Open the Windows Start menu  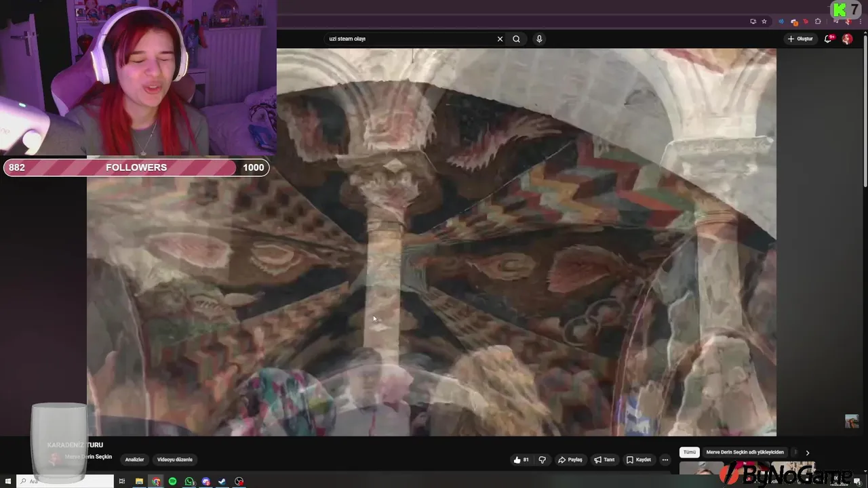pyautogui.click(x=8, y=481)
